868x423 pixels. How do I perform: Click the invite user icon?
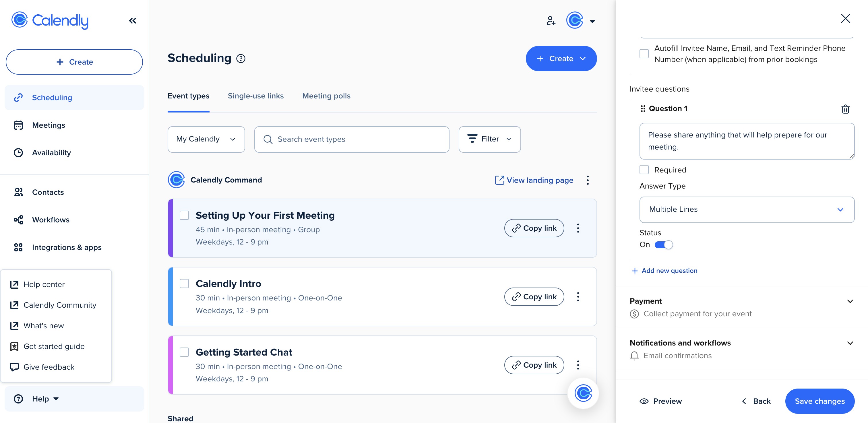click(551, 21)
